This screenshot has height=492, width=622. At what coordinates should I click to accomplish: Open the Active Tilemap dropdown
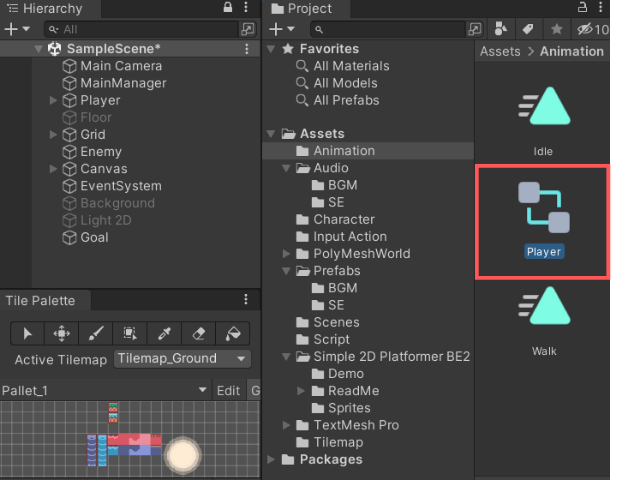click(181, 359)
